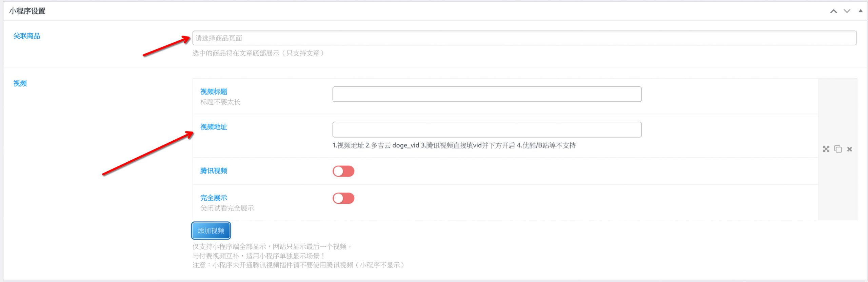Click the 视频 section label
Screen dimensions: 868x282
point(20,83)
